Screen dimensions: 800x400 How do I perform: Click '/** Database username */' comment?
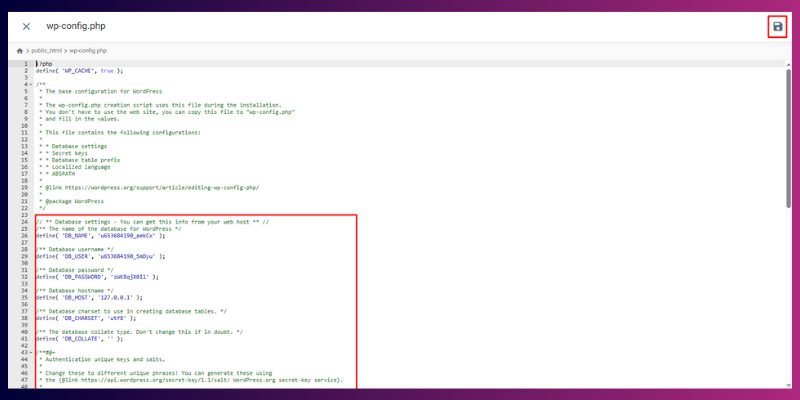[x=74, y=249]
